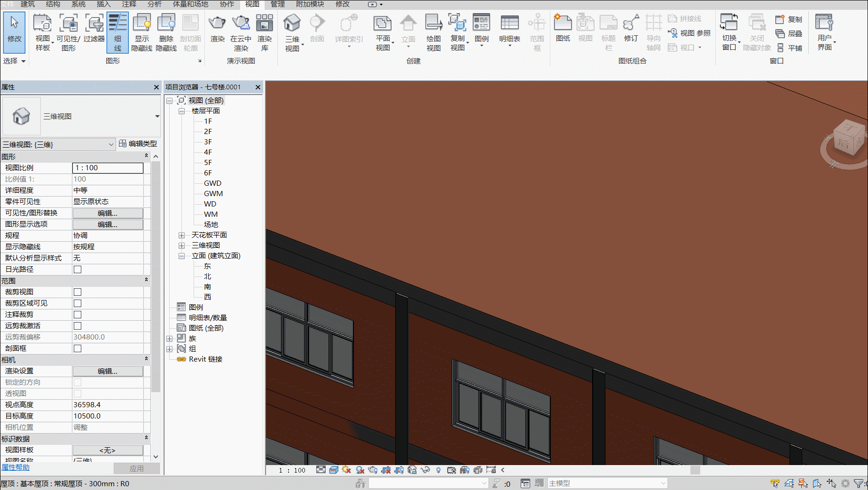Viewport: 868px width, 490px height.
Task: Click 切换窗口 (Switch Windows) icon
Action: (x=729, y=32)
